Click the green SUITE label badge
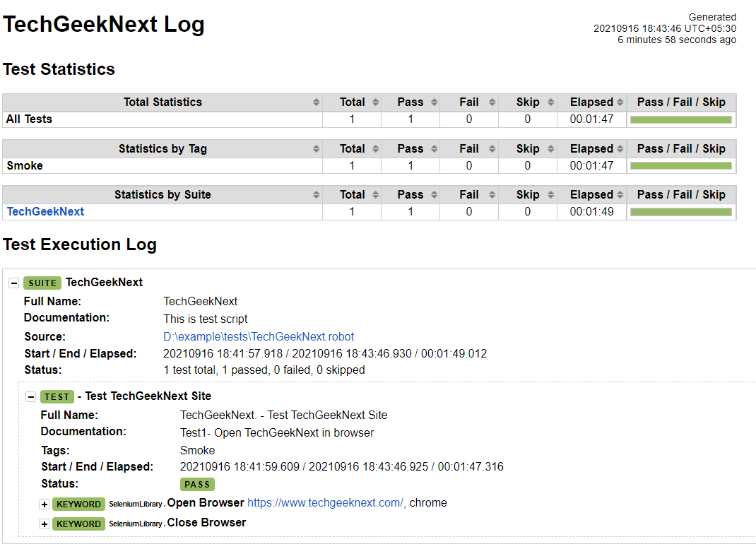The height and width of the screenshot is (549, 756). pyautogui.click(x=42, y=283)
